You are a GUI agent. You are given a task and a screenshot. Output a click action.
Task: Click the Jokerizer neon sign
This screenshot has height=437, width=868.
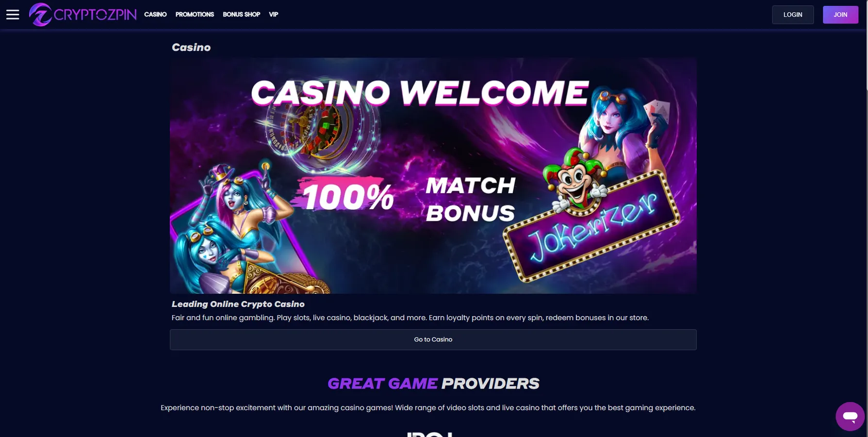pyautogui.click(x=592, y=226)
